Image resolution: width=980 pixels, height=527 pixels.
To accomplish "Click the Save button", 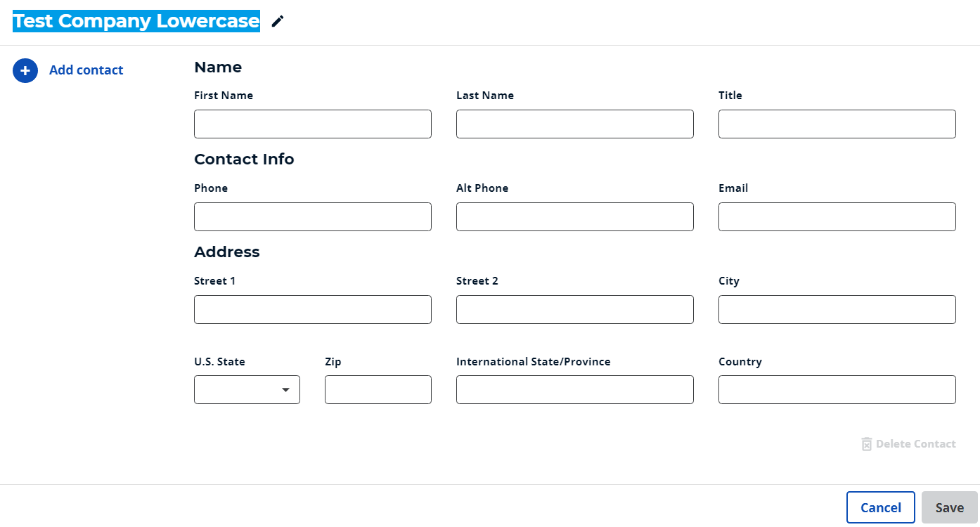I will click(950, 507).
